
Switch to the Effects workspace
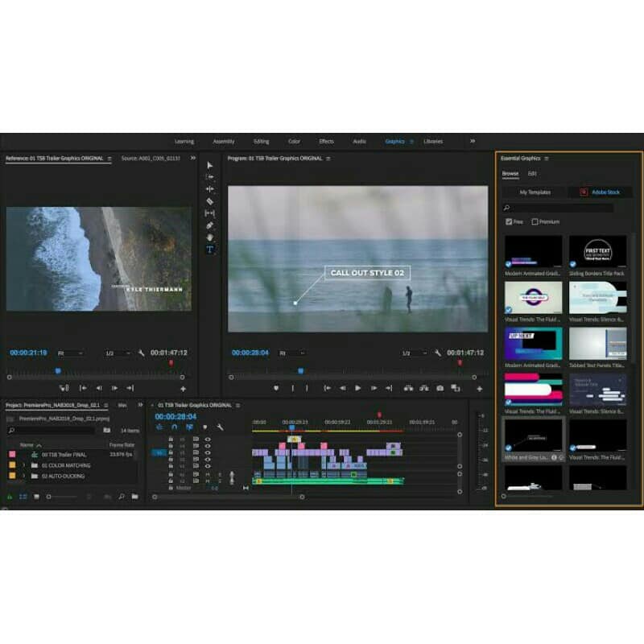[x=327, y=142]
